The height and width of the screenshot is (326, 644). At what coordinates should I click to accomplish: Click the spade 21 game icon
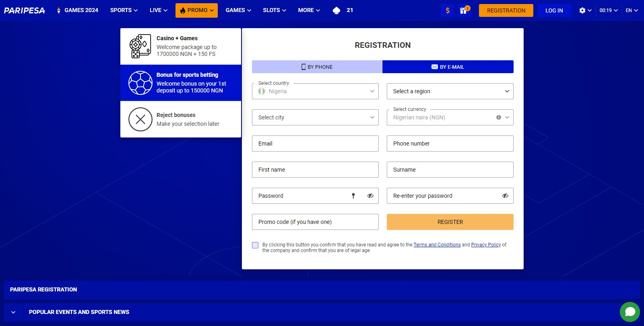[343, 10]
